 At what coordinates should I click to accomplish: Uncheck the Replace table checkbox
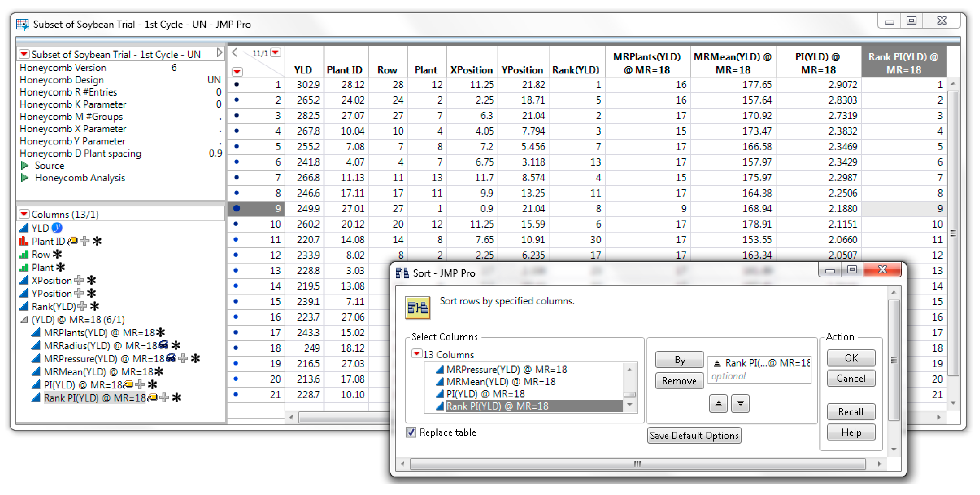click(411, 432)
